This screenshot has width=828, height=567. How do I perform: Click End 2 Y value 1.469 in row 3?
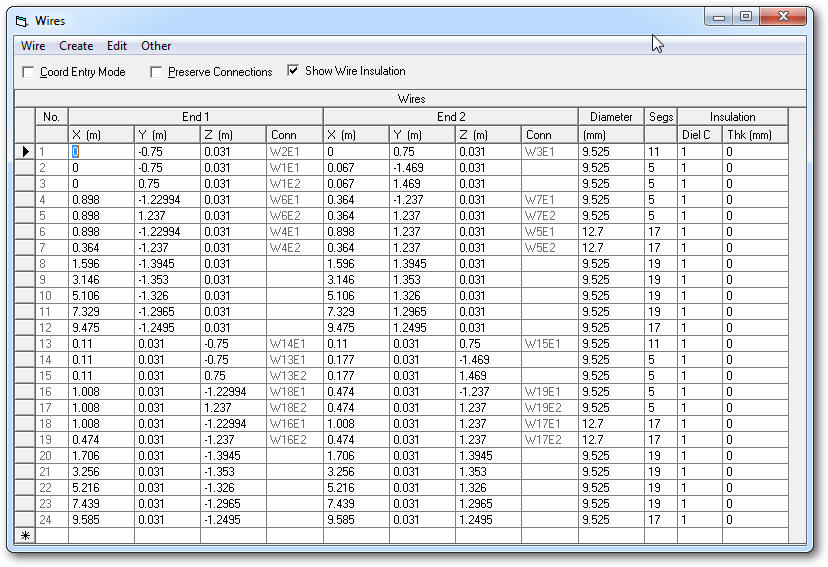point(422,184)
